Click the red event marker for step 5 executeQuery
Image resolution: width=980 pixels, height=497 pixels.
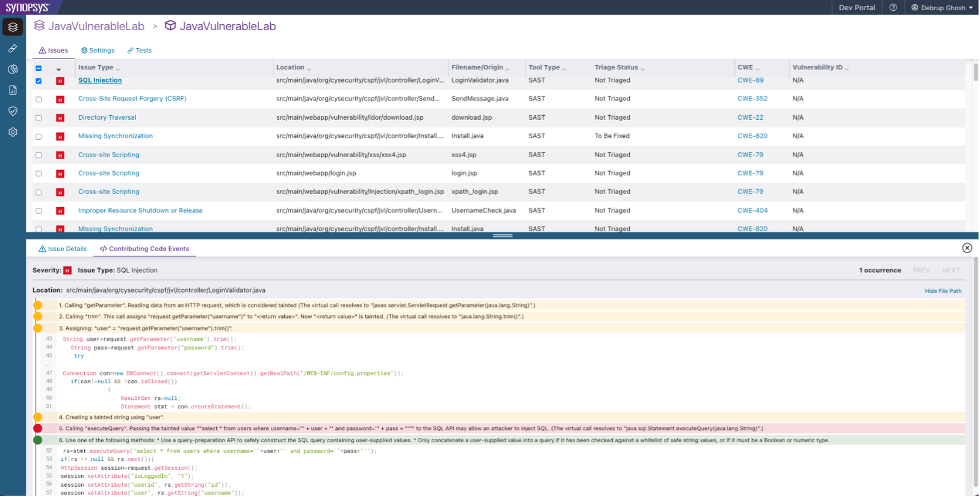[x=37, y=428]
